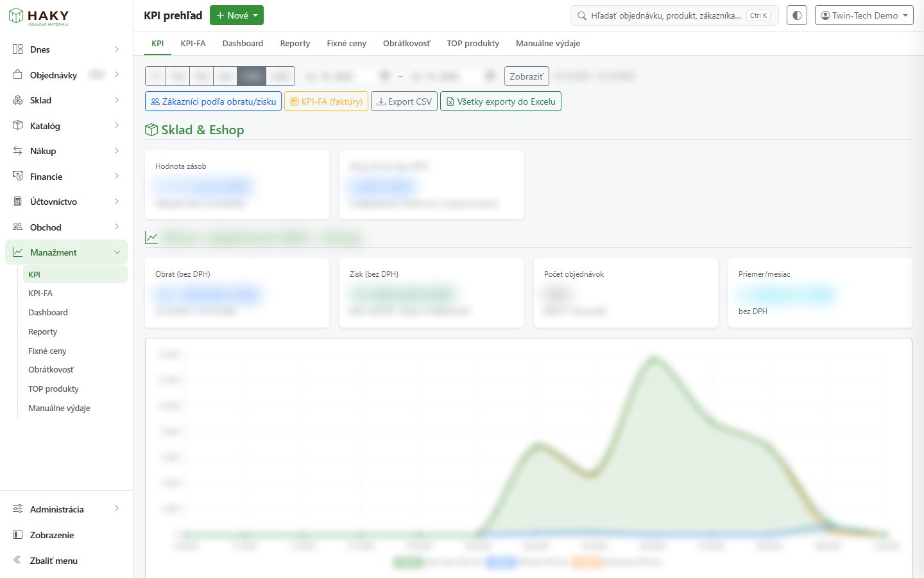Open Objednávky from the sidebar
This screenshot has width=924, height=578.
coord(66,75)
